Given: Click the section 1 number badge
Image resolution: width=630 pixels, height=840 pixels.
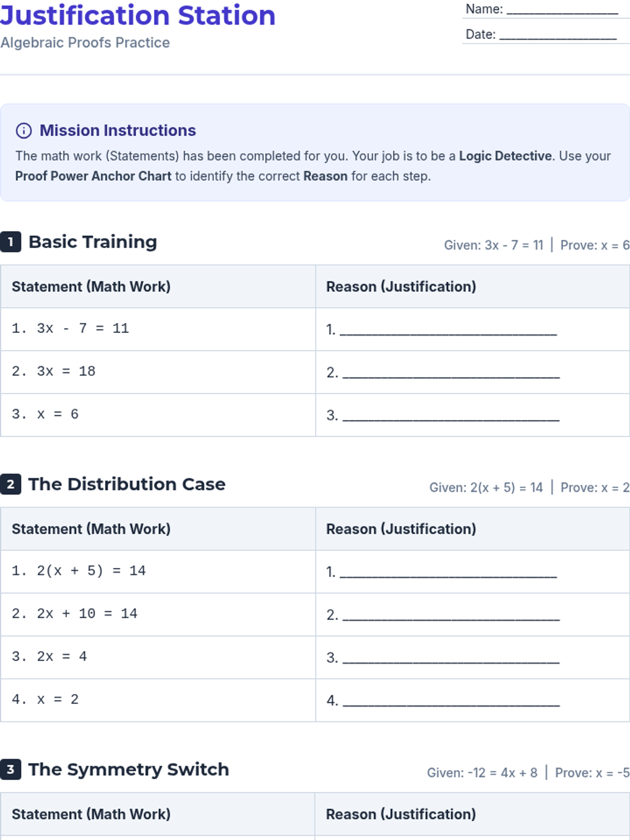Looking at the screenshot, I should pos(10,242).
